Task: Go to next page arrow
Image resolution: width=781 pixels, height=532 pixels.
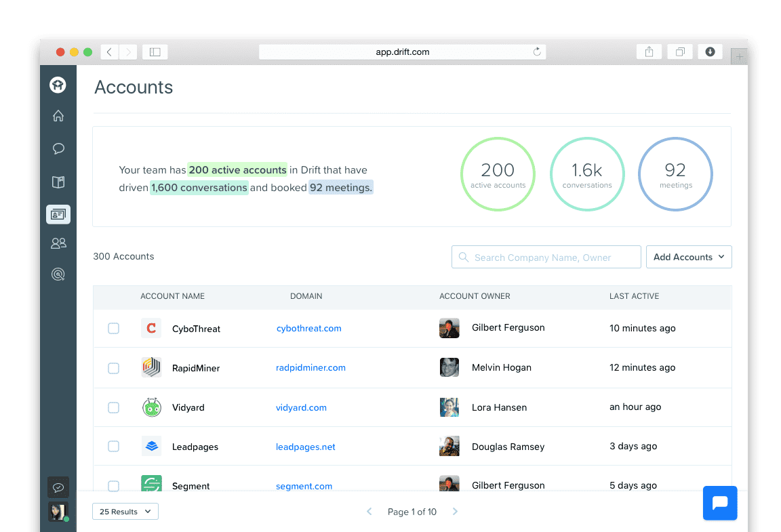Action: [455, 512]
